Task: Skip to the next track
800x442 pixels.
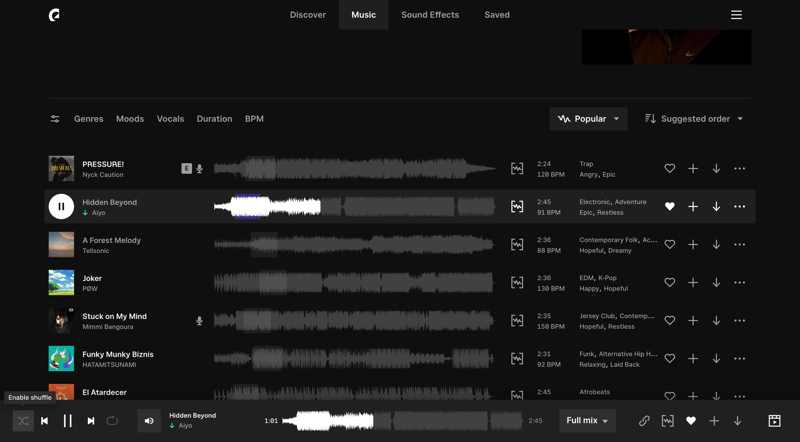Action: [x=91, y=421]
